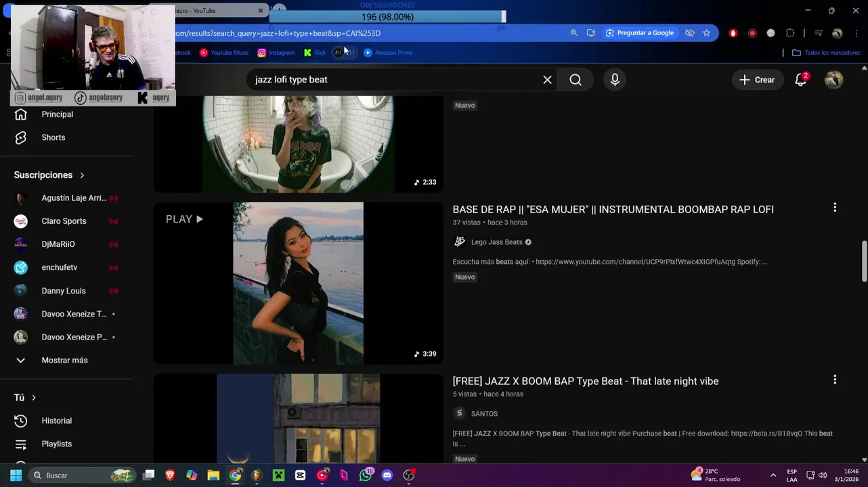Open options for BASE DE RAP ESA MUJER video

(x=835, y=208)
